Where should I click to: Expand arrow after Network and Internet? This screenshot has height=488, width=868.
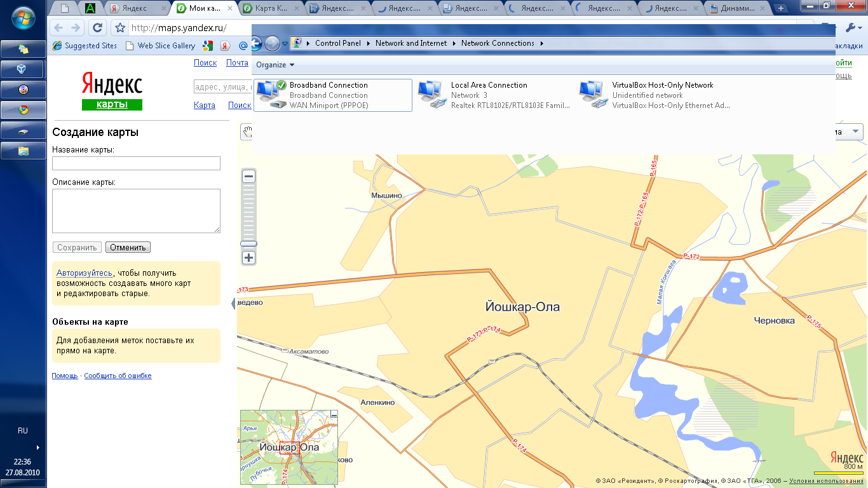click(x=454, y=43)
